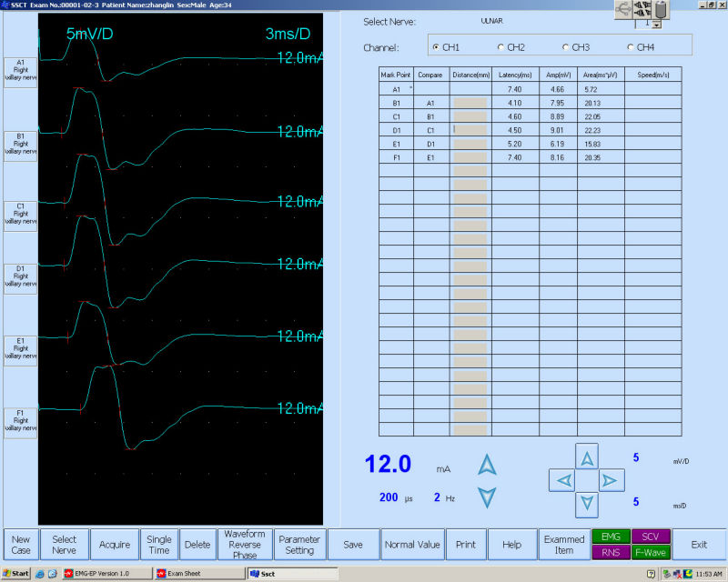Viewport: 728px width, 582px height.
Task: Switch to EMG-EP Version 1.0 taskbar window
Action: (107, 574)
